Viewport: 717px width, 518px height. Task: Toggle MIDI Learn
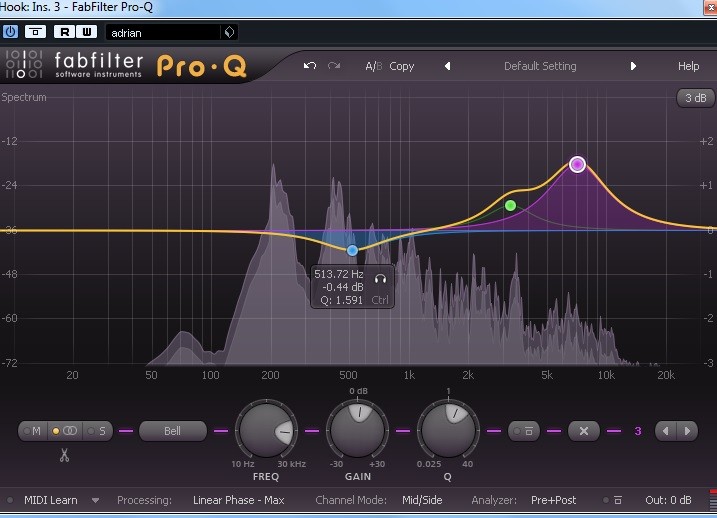[50, 500]
